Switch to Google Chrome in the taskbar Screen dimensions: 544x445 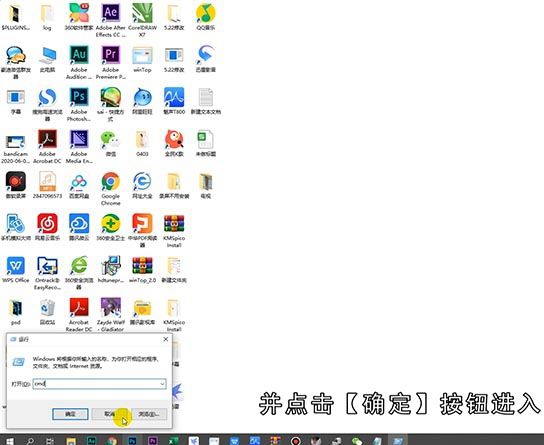(112, 440)
